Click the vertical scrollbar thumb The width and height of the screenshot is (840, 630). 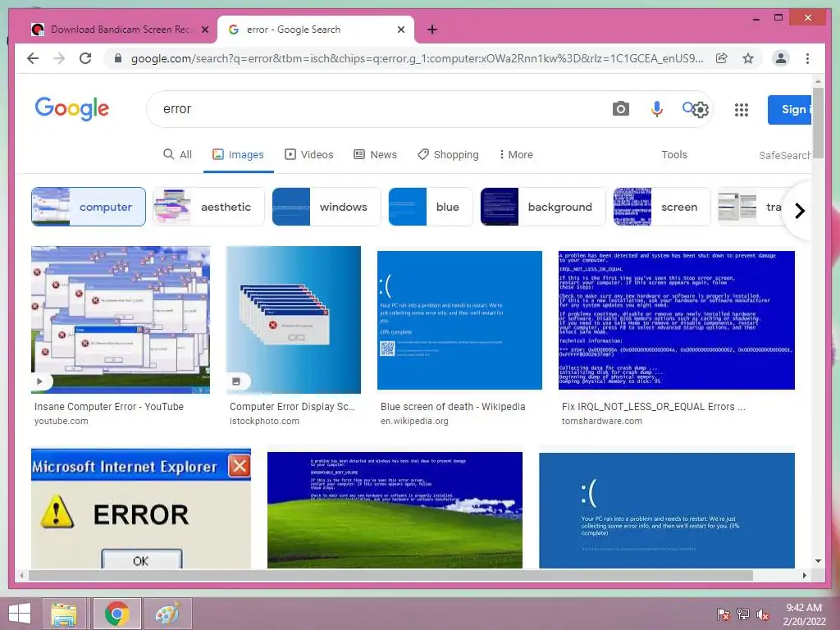click(x=818, y=122)
